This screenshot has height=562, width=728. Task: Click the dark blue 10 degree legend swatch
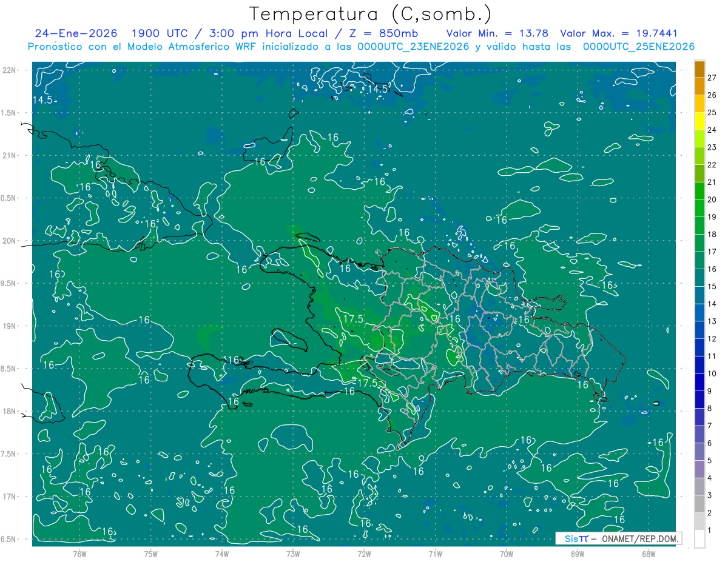point(699,365)
